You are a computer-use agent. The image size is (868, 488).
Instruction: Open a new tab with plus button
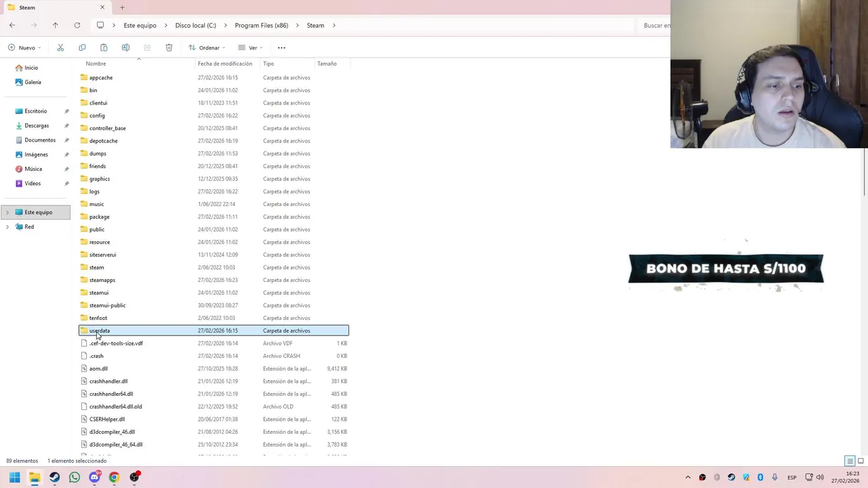122,7
